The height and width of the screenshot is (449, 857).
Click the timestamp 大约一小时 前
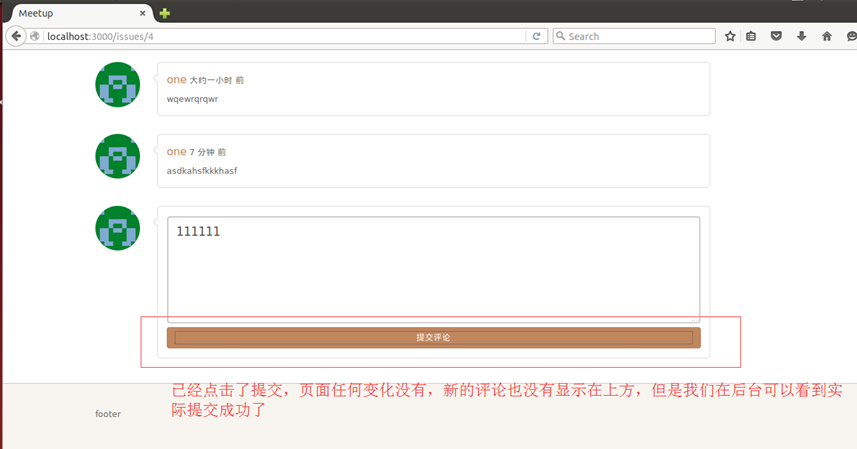(x=216, y=80)
